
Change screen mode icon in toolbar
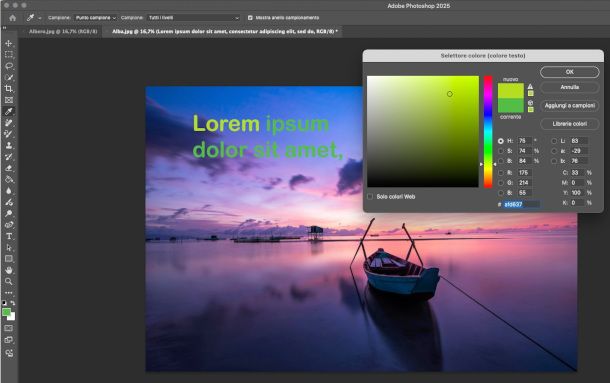tap(9, 340)
